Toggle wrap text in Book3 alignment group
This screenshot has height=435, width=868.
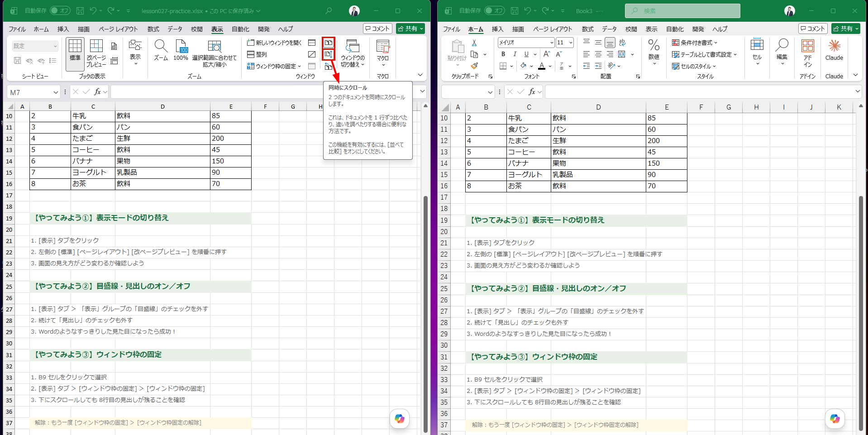click(x=622, y=43)
